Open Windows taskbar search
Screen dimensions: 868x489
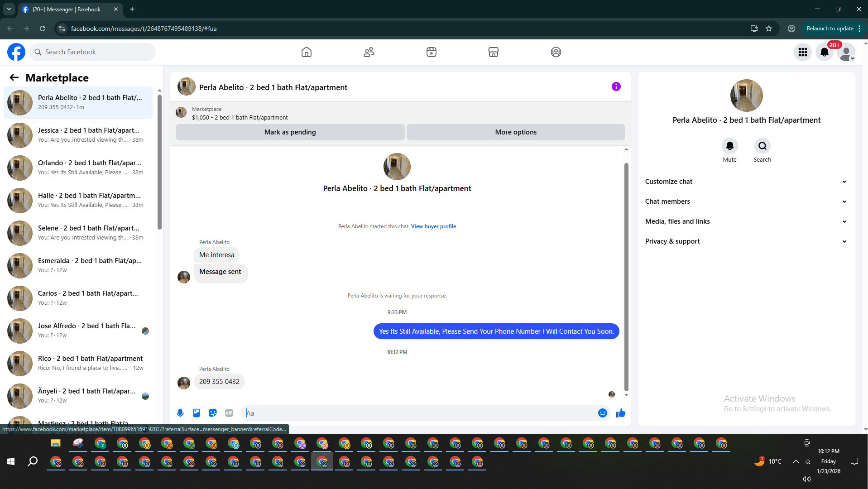(x=33, y=461)
